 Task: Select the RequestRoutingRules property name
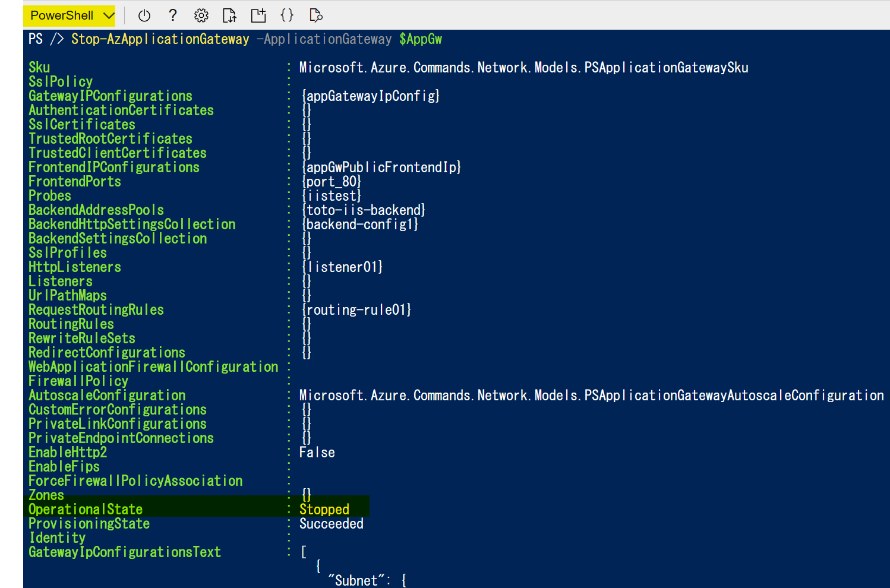coord(96,310)
